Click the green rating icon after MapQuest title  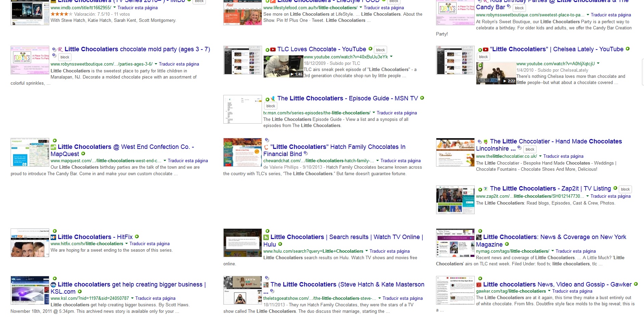[x=83, y=154]
